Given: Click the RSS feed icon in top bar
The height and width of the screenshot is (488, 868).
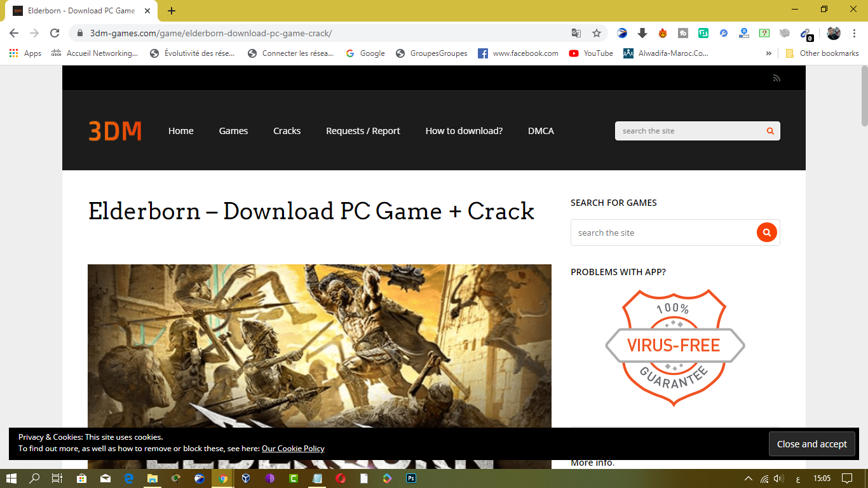Looking at the screenshot, I should point(776,78).
